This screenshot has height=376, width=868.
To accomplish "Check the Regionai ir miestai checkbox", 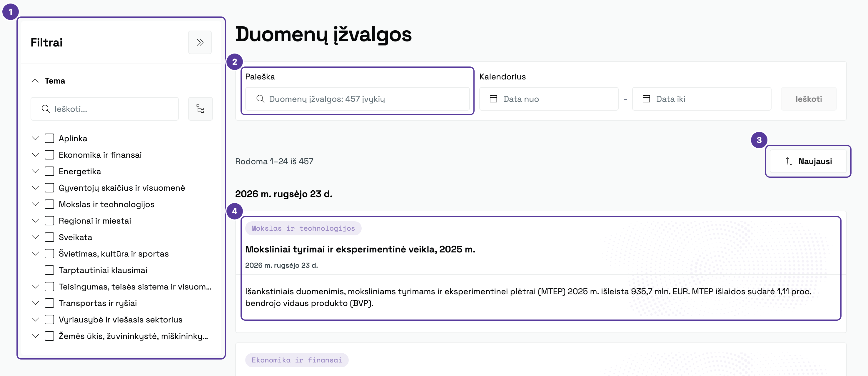I will pos(49,221).
